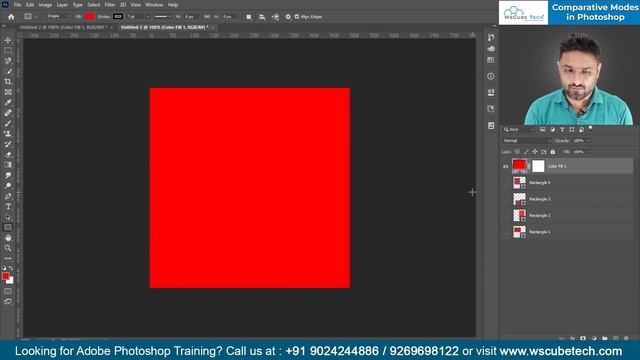The height and width of the screenshot is (360, 640).
Task: Open the Path arrangement icon in options bar
Action: point(275,17)
